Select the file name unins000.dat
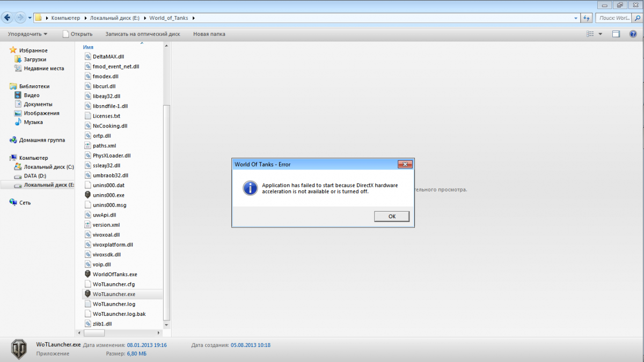644x362 pixels. coord(108,185)
